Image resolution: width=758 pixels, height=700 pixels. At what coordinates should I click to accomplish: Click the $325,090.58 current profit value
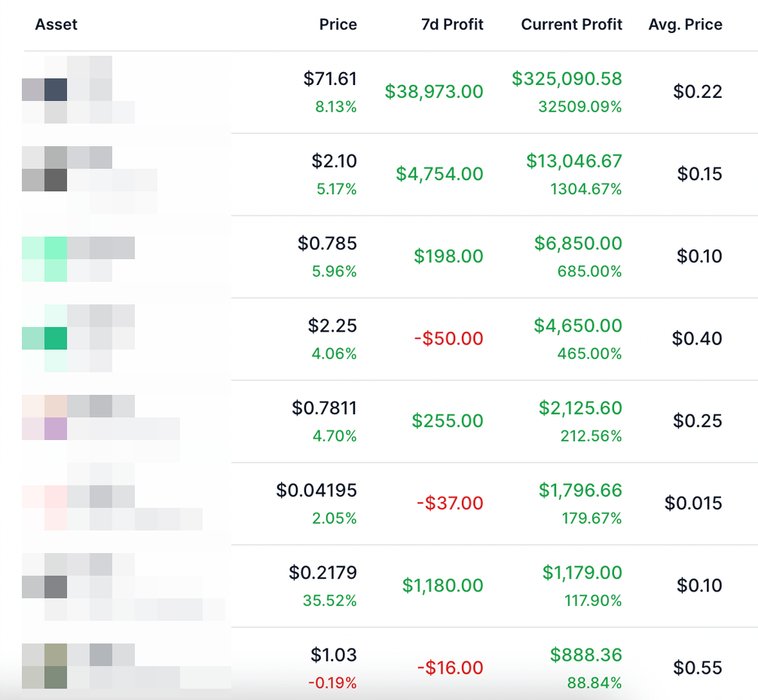click(x=566, y=78)
